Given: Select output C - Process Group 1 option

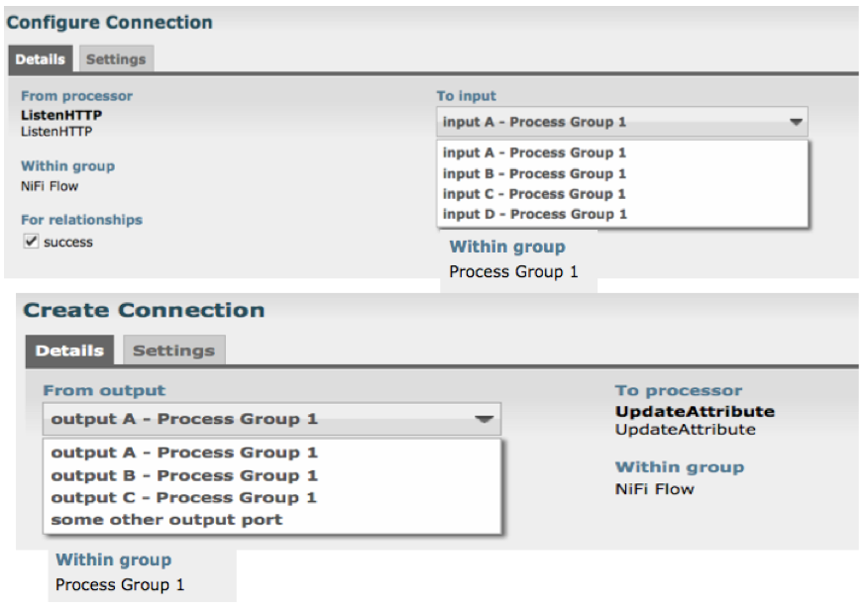Looking at the screenshot, I should click(x=184, y=497).
